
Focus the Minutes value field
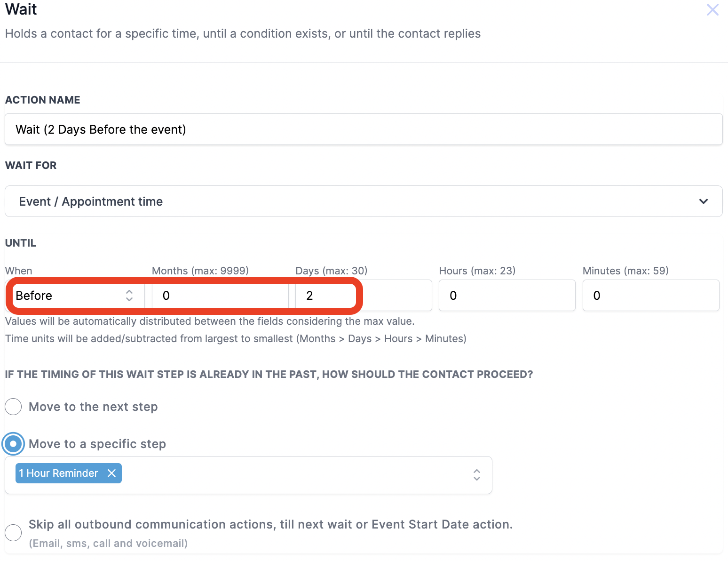pos(650,296)
